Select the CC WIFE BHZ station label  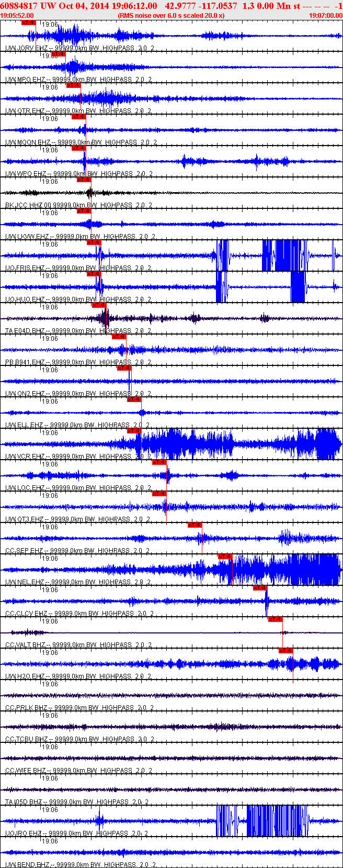[x=79, y=771]
